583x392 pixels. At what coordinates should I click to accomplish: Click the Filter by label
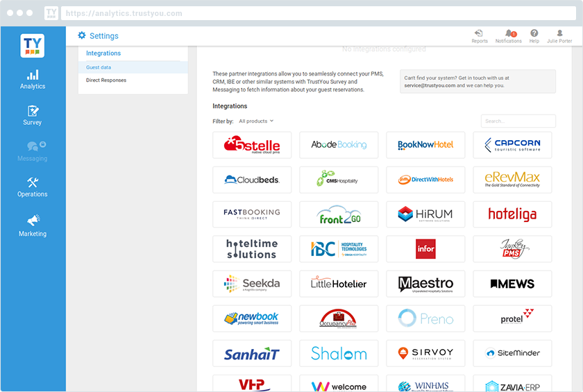point(223,121)
